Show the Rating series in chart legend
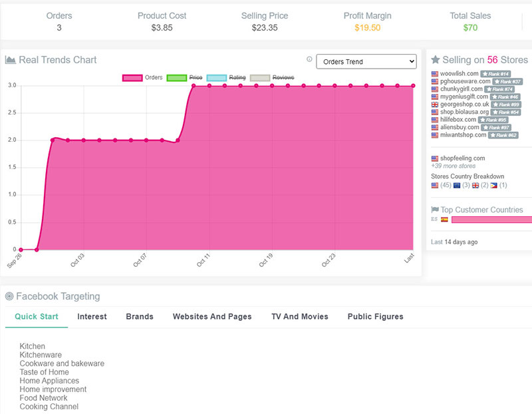The image size is (532, 414). pos(226,78)
